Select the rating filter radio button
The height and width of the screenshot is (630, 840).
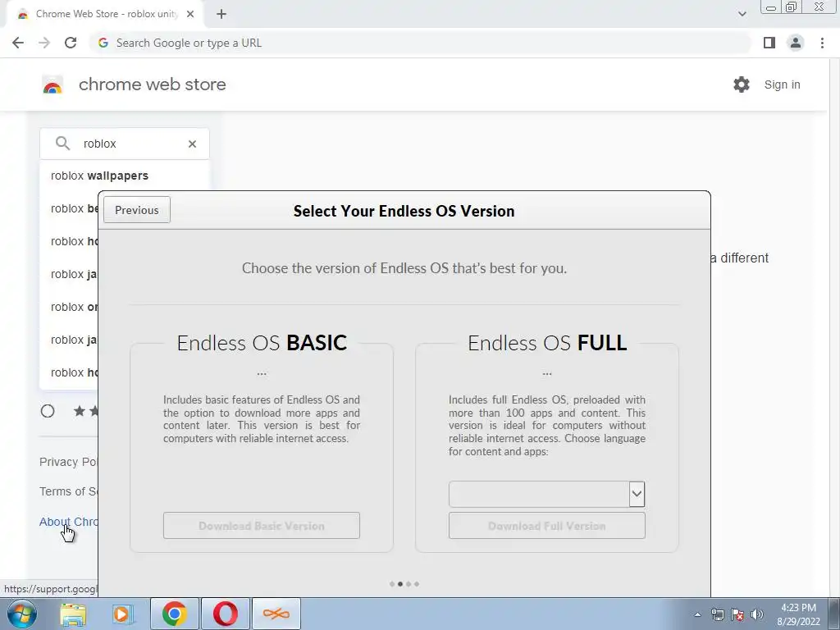click(48, 411)
